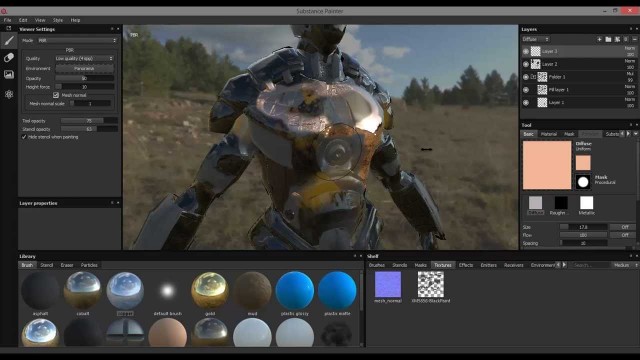
Task: Click the add folder icon in Layers
Action: (608, 39)
